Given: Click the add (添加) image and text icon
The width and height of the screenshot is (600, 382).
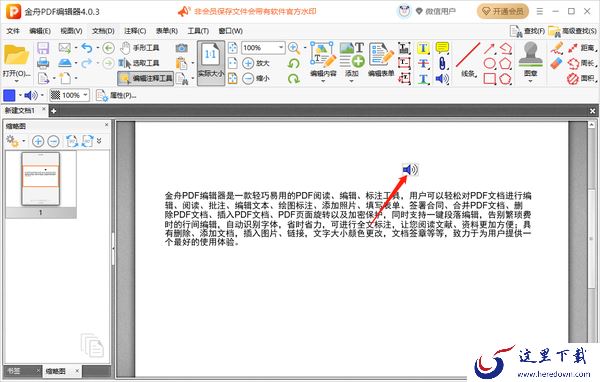Looking at the screenshot, I should click(x=352, y=55).
